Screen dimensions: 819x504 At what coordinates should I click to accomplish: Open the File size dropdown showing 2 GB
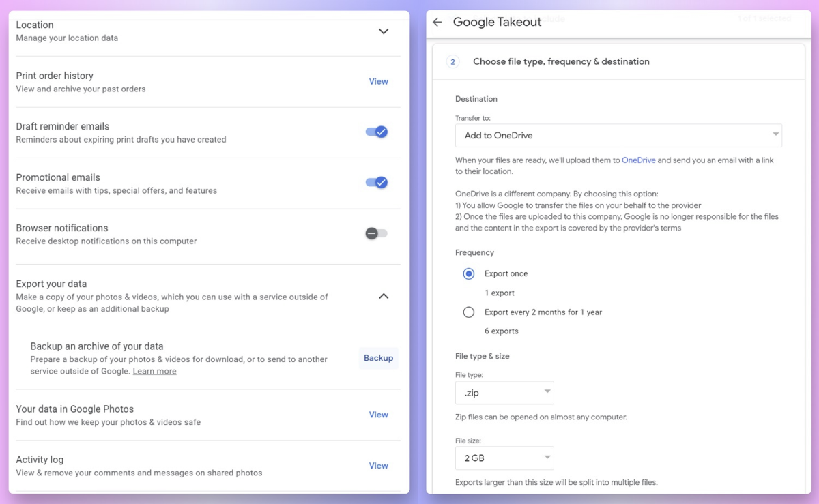pyautogui.click(x=504, y=458)
